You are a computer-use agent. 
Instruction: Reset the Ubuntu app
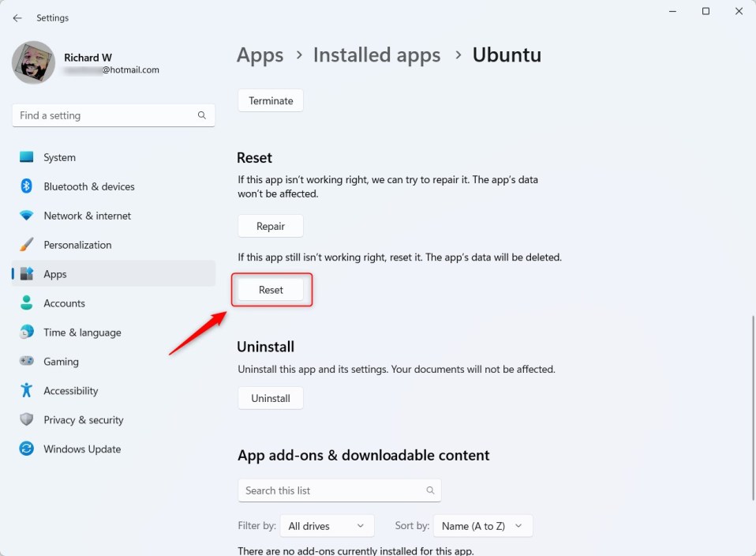pyautogui.click(x=271, y=290)
